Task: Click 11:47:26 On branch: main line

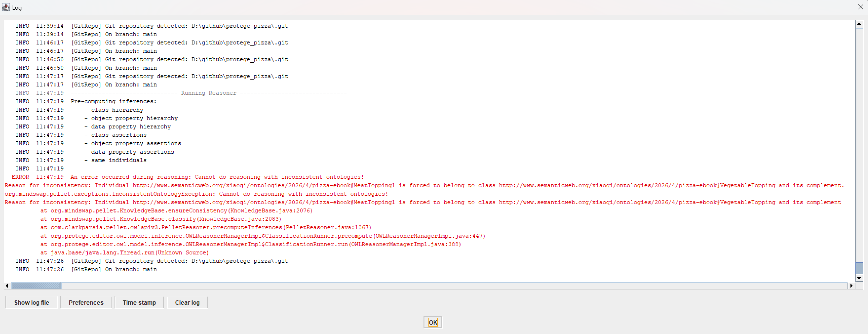Action: 86,269
